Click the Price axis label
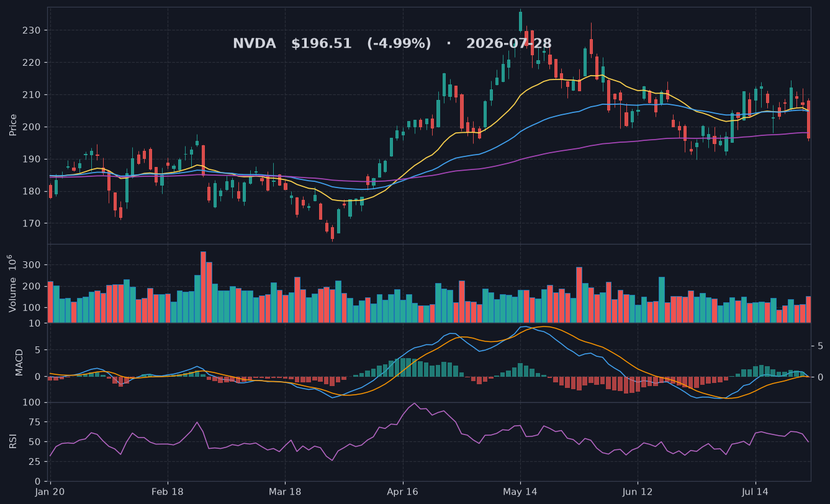The image size is (830, 504). tap(13, 125)
